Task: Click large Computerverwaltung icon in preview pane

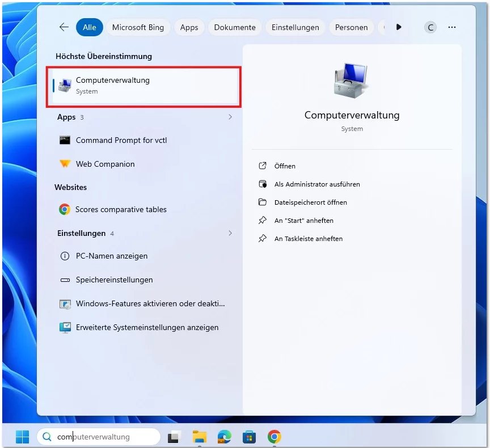Action: coord(351,81)
